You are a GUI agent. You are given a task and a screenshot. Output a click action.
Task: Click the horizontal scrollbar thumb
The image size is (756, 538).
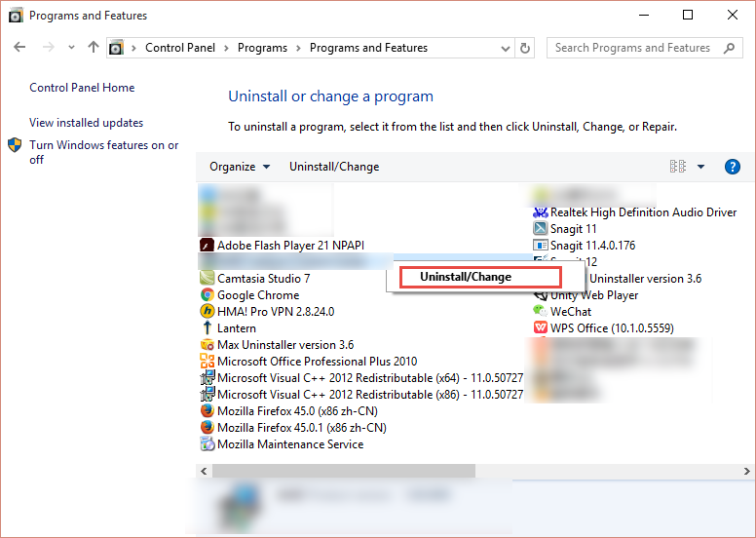coord(344,471)
